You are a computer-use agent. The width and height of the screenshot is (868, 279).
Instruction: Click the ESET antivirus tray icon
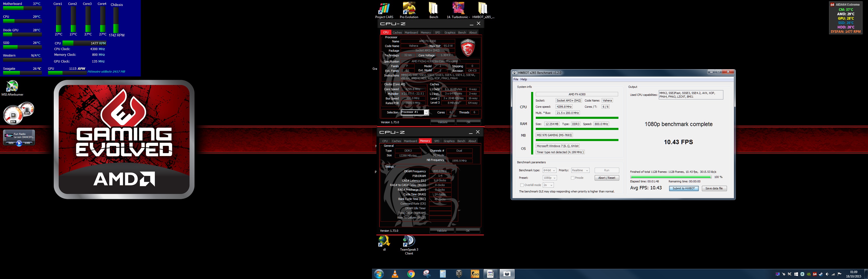(x=803, y=274)
